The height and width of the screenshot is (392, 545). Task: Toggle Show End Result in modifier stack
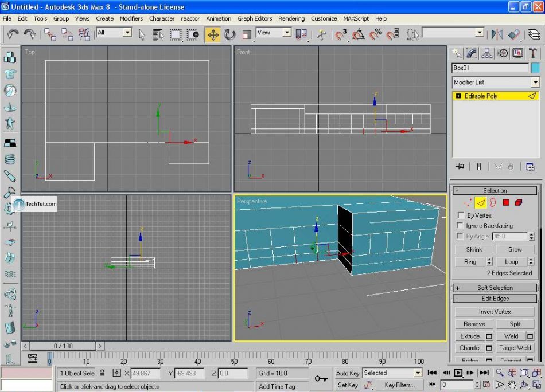(x=479, y=167)
